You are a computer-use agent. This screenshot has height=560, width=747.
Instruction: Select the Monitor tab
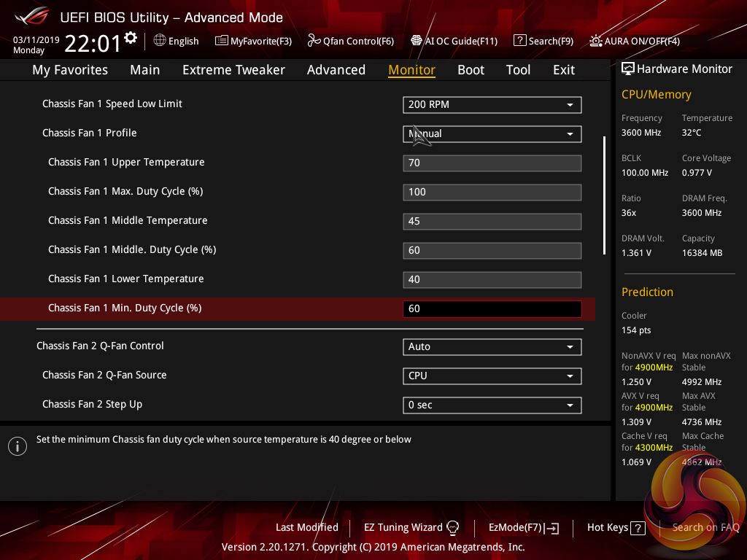(411, 70)
